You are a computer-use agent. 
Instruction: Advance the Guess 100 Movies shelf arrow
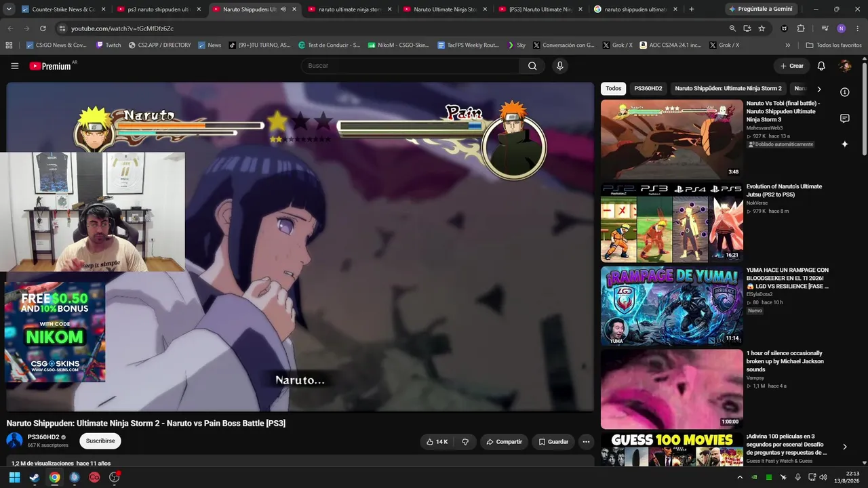[x=844, y=447]
